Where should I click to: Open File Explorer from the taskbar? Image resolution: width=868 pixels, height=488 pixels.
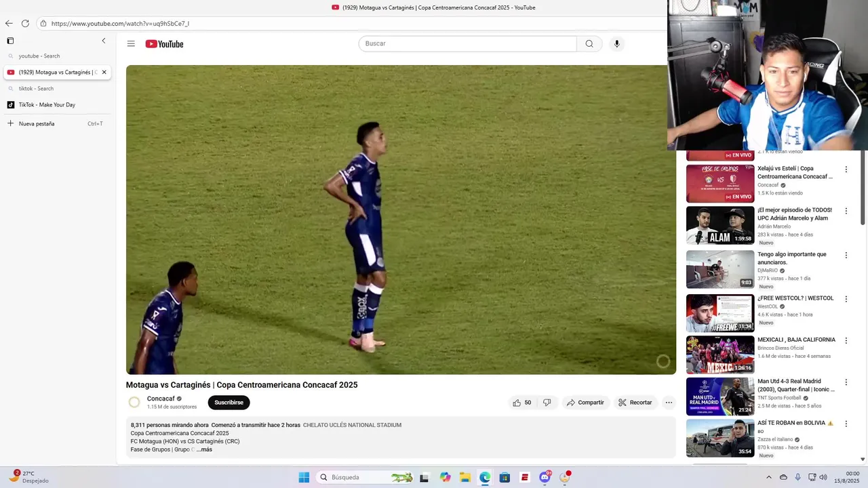click(465, 477)
